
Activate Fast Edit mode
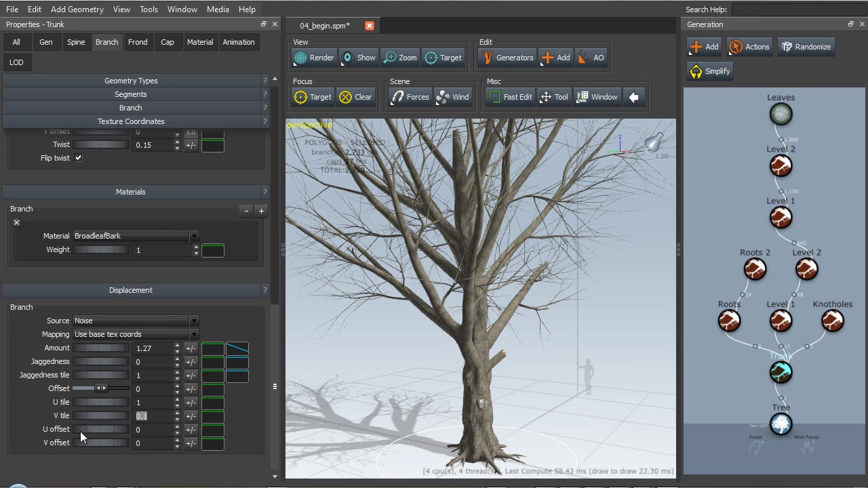(x=510, y=97)
